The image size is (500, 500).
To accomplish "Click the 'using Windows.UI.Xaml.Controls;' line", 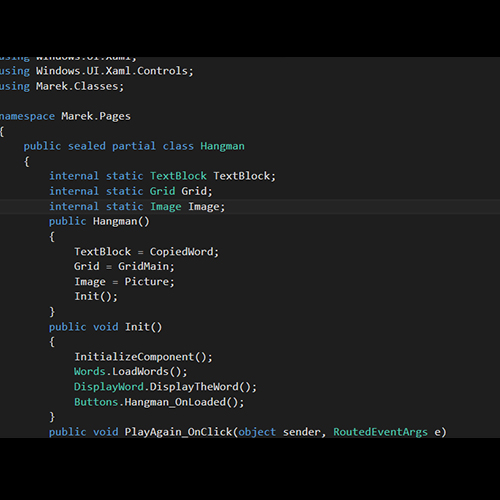I will [97, 71].
